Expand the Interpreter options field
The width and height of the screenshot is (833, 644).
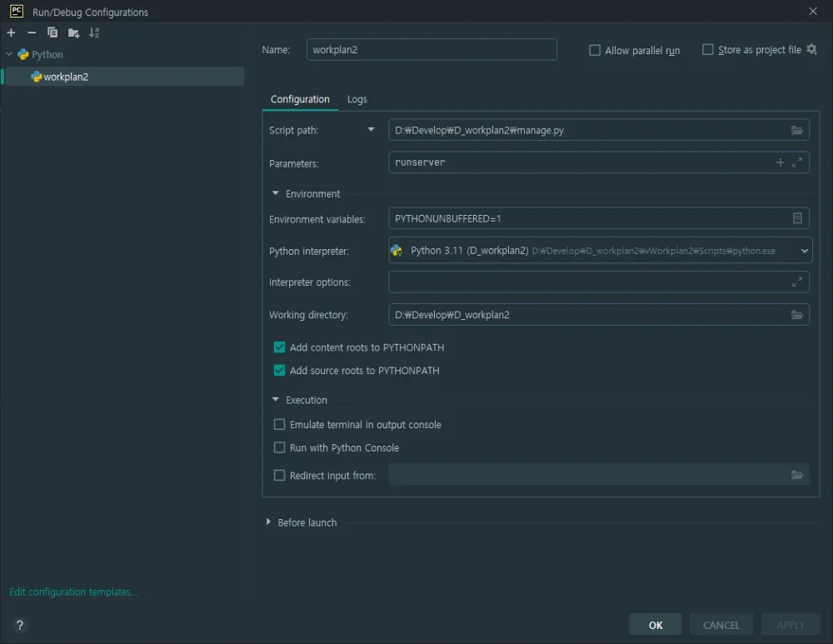(796, 282)
